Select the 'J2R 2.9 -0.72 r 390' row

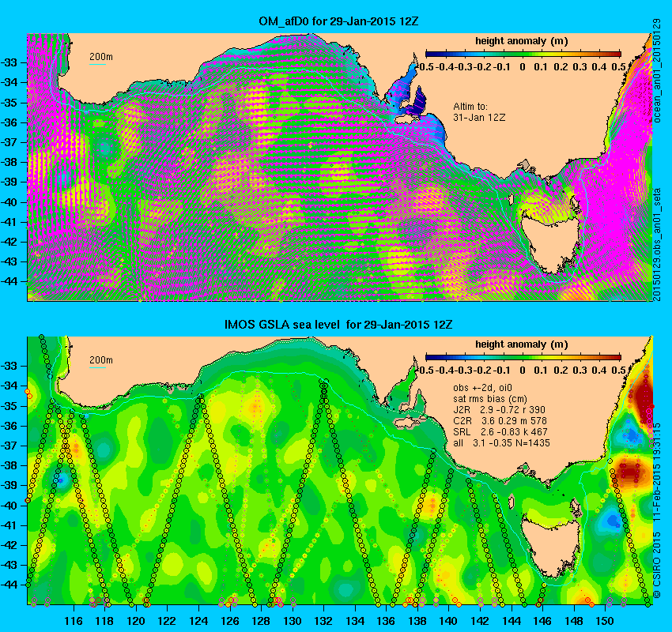[x=500, y=410]
